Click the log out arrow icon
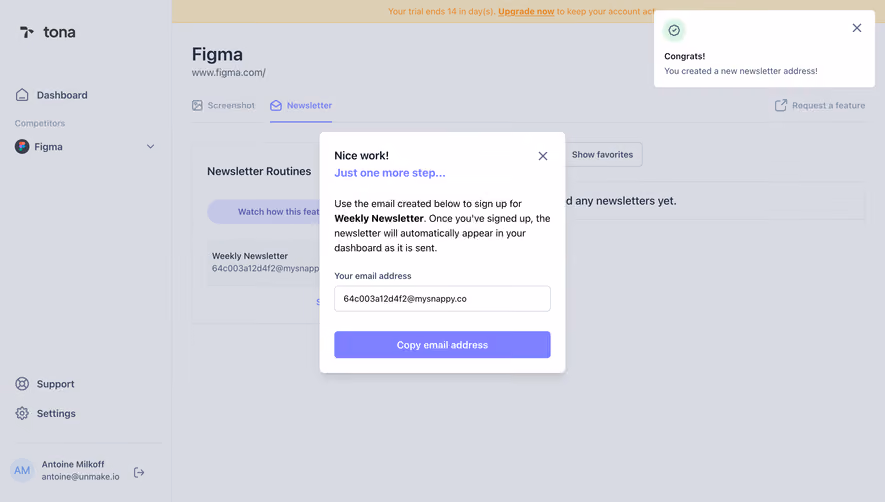 click(139, 472)
